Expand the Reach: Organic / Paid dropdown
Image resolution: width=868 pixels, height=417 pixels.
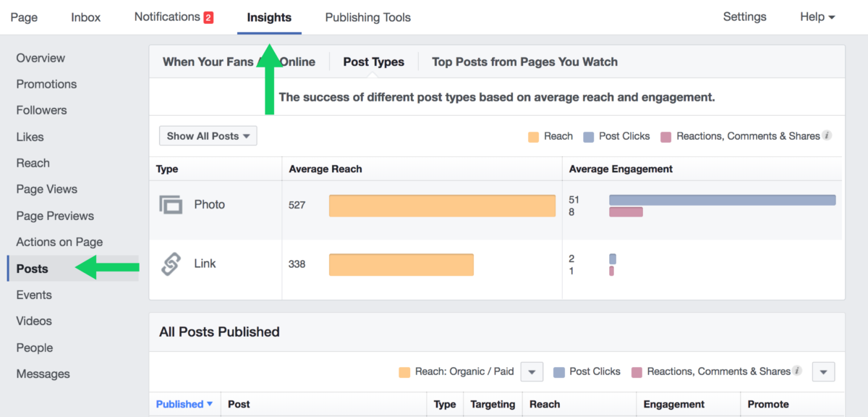point(532,371)
